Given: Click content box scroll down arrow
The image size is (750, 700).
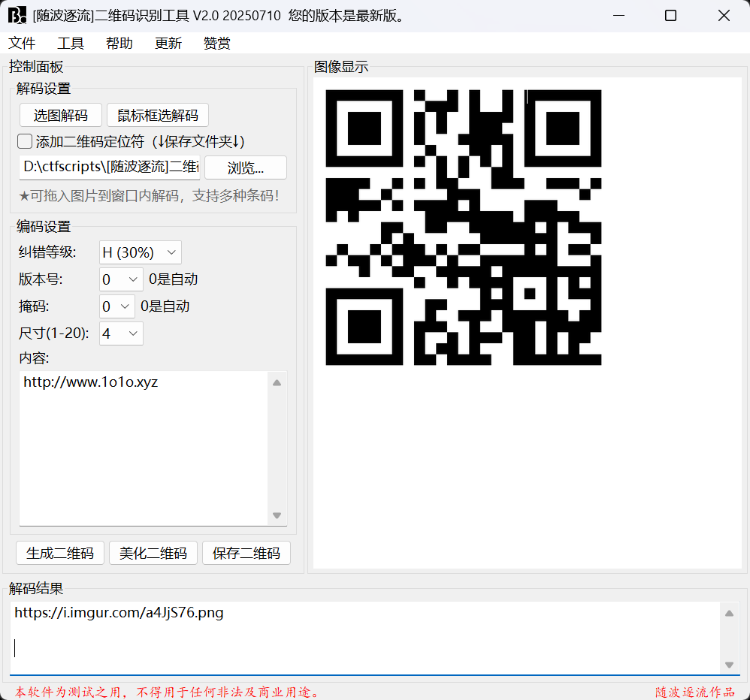Looking at the screenshot, I should (277, 515).
